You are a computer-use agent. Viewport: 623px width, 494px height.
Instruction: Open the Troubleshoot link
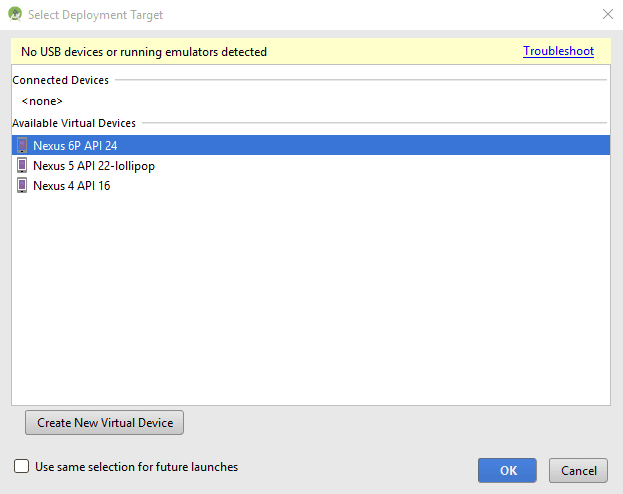coord(558,51)
